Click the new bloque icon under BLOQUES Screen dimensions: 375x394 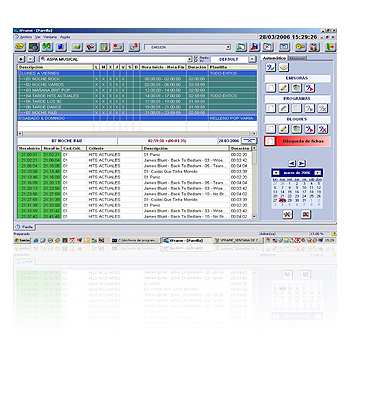point(270,129)
